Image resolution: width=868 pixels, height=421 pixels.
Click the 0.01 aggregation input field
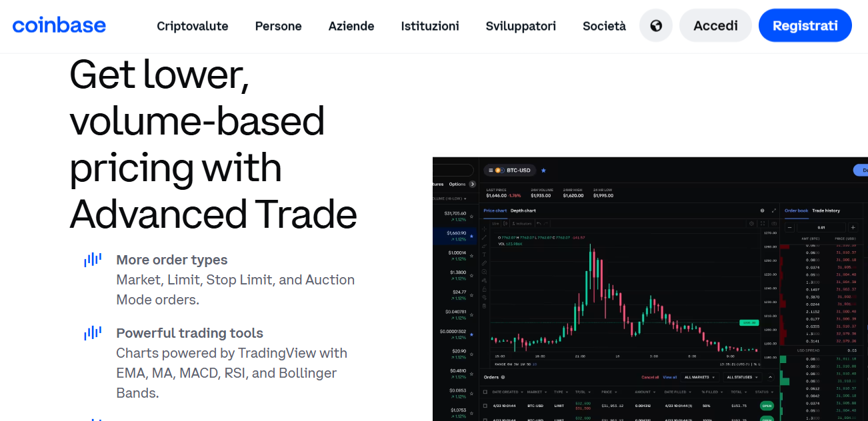coord(822,227)
